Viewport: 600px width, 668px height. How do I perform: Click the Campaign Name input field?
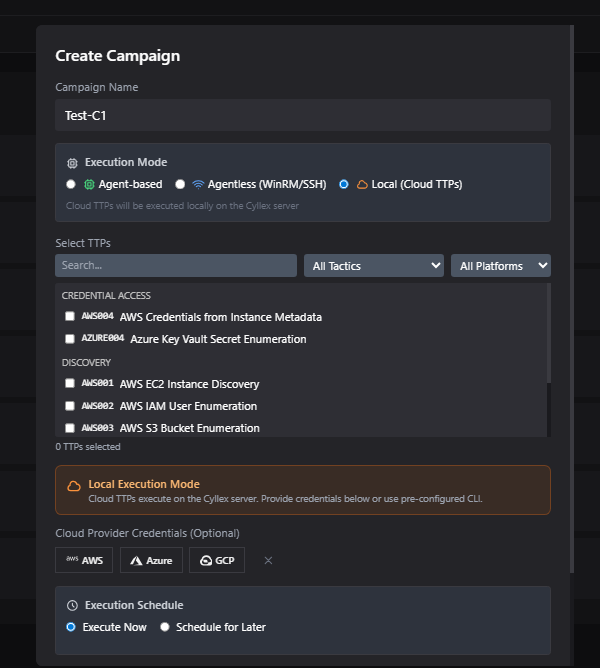[303, 115]
